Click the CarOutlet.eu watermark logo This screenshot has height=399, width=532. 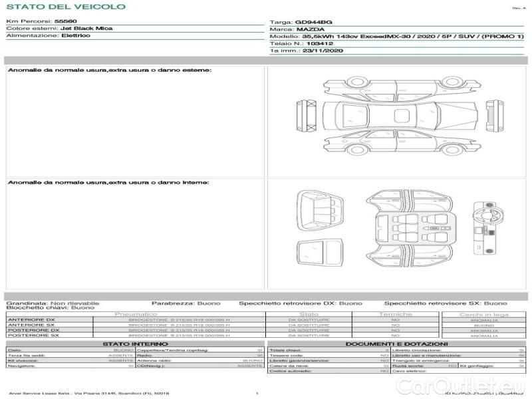tap(474, 386)
